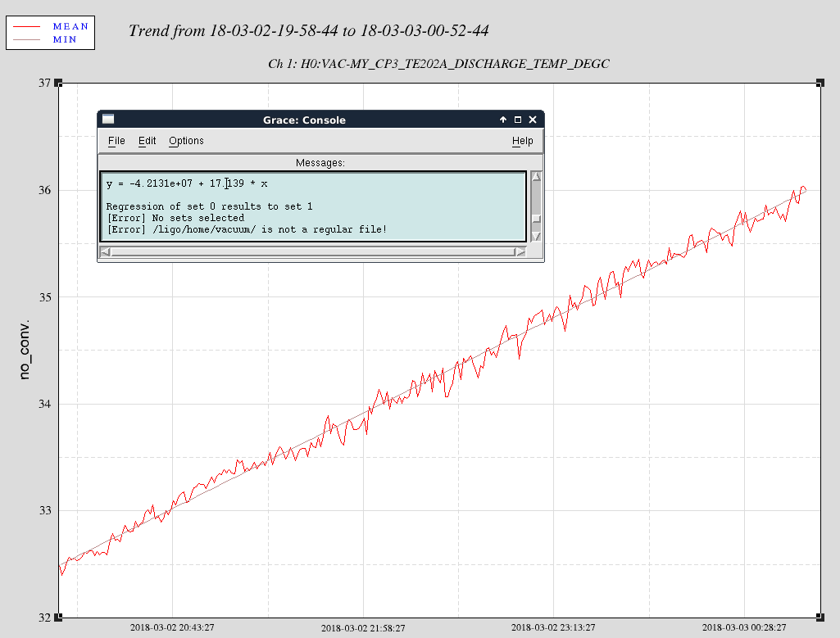Click the vertical scrollbar up arrow
Image resolution: width=840 pixels, height=638 pixels.
point(536,176)
